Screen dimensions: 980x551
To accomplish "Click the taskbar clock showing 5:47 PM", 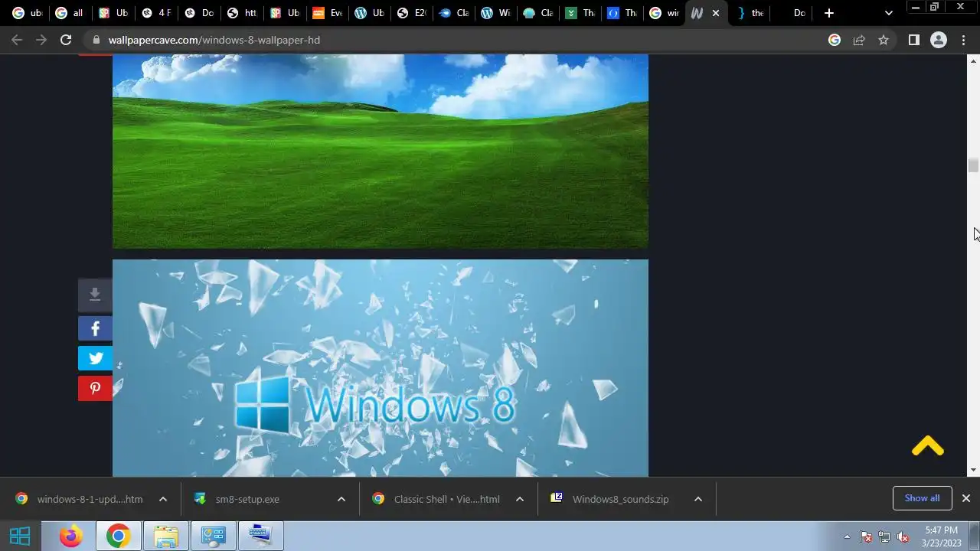I will [941, 536].
